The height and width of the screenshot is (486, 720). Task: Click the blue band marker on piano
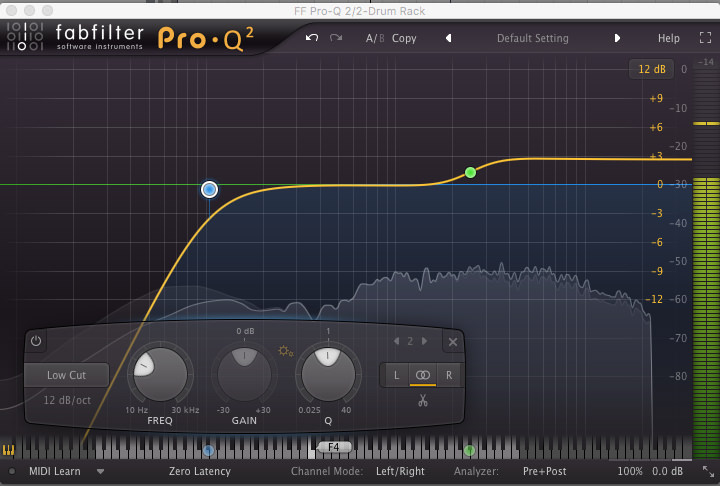208,450
